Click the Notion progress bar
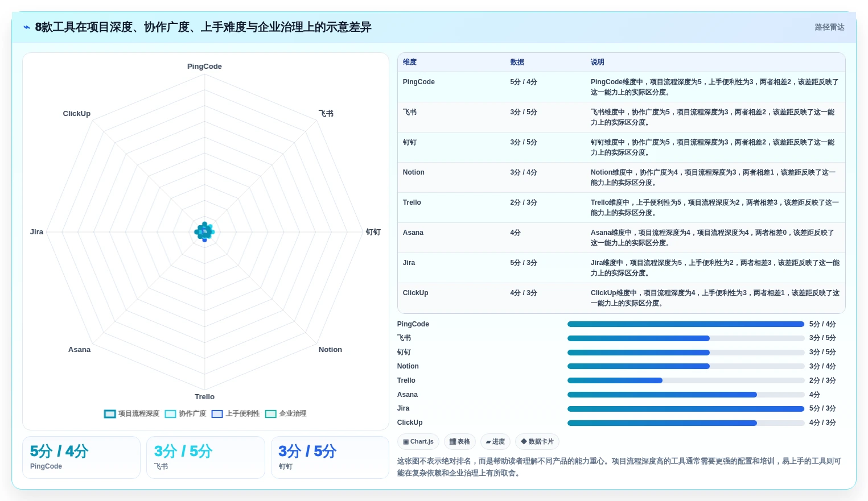The width and height of the screenshot is (868, 501). [686, 366]
